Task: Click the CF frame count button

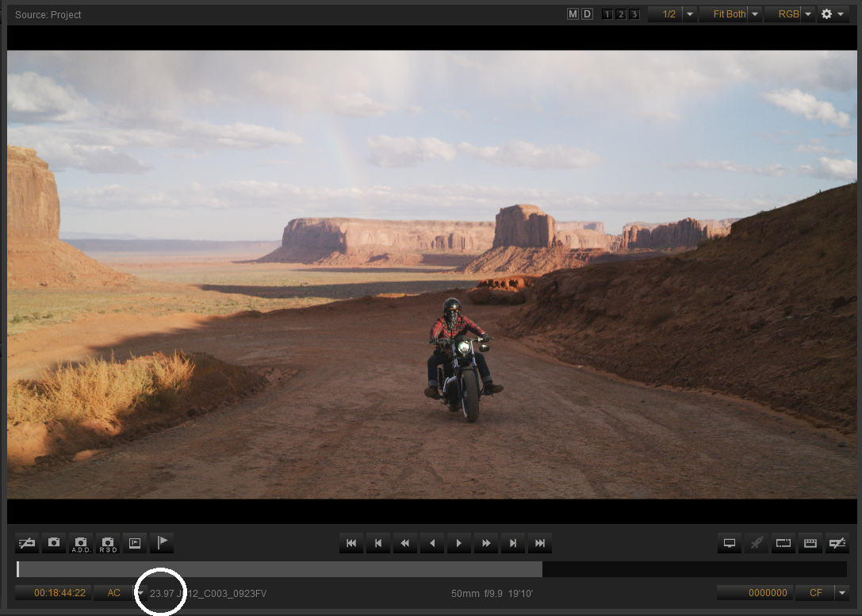Action: pos(815,593)
